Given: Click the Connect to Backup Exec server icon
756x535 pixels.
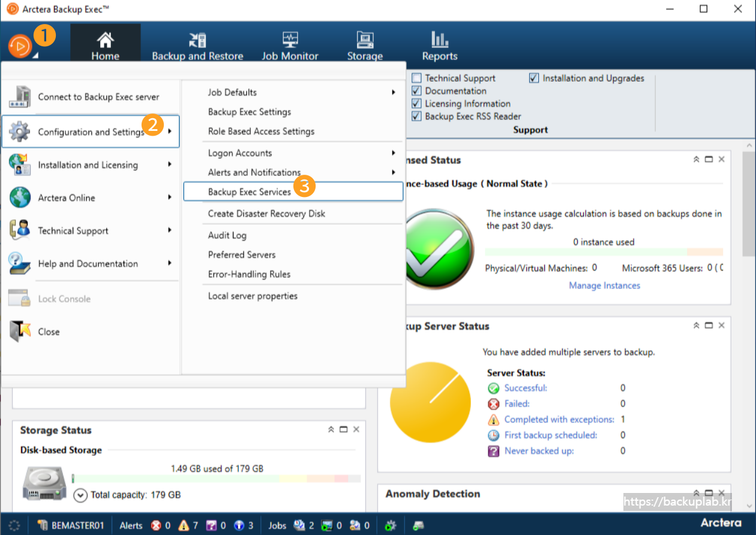Looking at the screenshot, I should coord(19,97).
